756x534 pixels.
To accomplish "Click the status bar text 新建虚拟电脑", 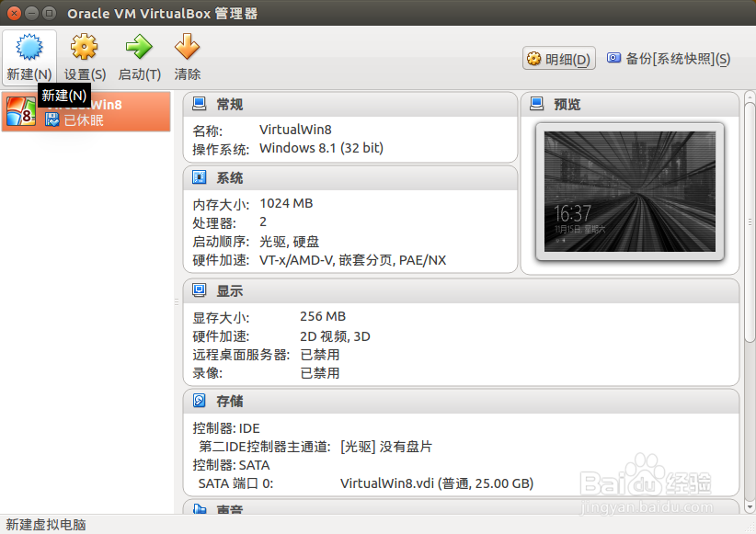I will 46,525.
